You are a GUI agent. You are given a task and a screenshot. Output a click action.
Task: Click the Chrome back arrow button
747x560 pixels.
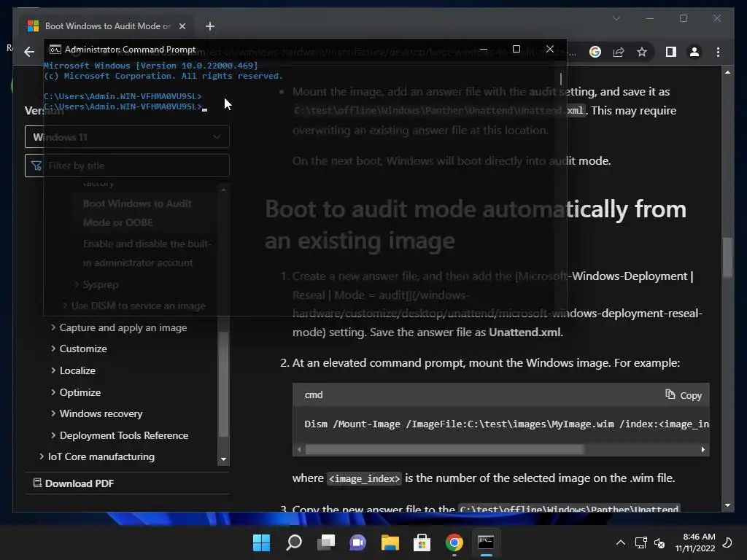tap(29, 52)
